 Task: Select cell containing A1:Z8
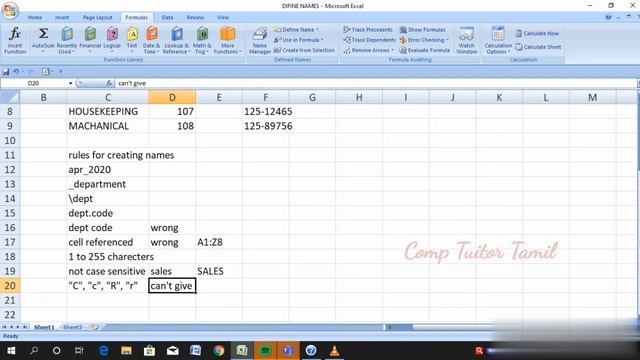tap(219, 242)
